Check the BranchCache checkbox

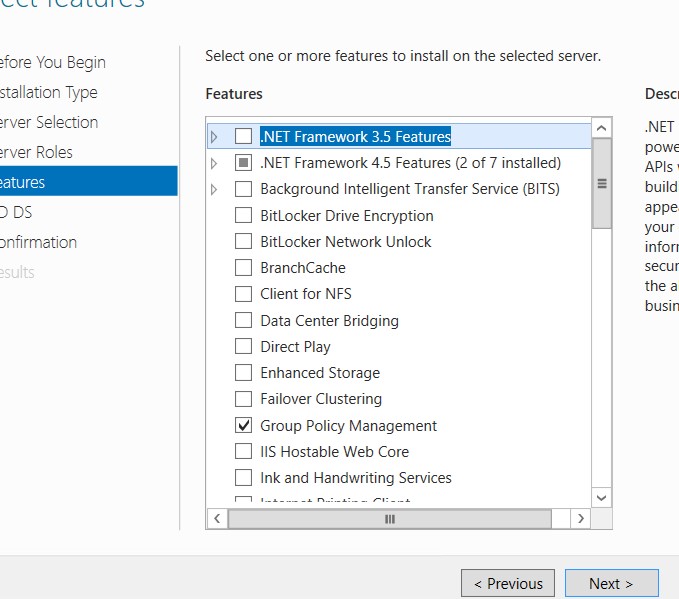[243, 268]
